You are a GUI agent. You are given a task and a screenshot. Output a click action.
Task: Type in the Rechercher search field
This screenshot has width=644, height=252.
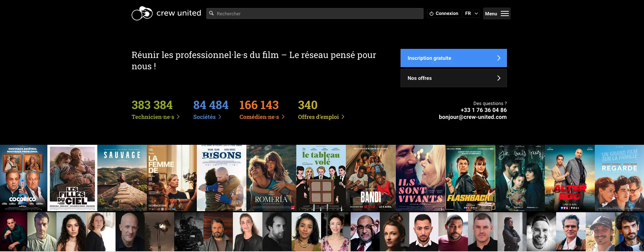317,13
